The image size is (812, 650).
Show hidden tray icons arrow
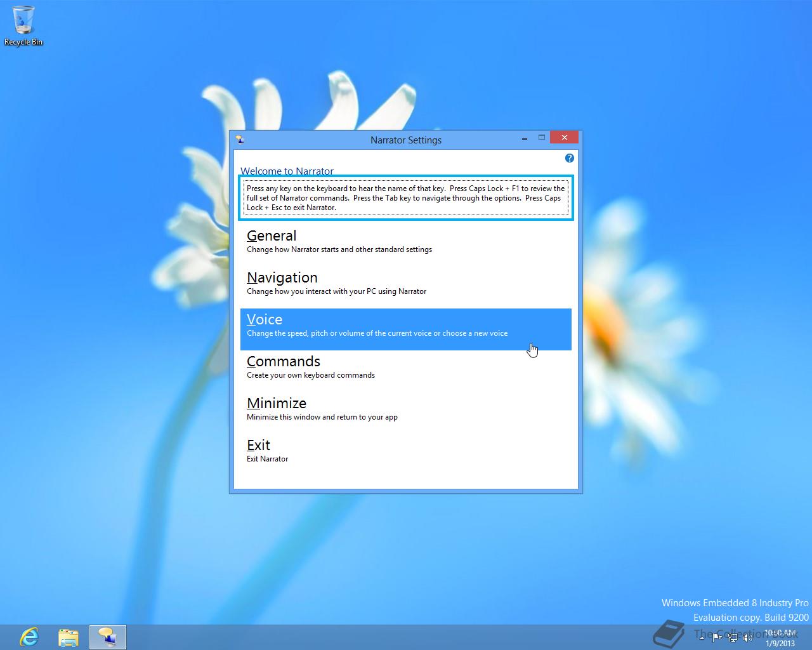[702, 637]
